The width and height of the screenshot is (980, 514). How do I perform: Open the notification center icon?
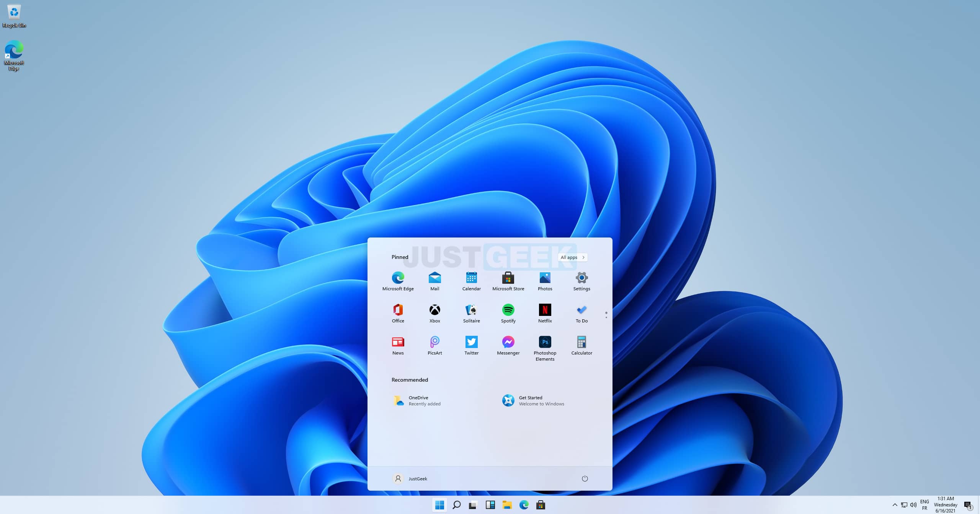coord(968,505)
